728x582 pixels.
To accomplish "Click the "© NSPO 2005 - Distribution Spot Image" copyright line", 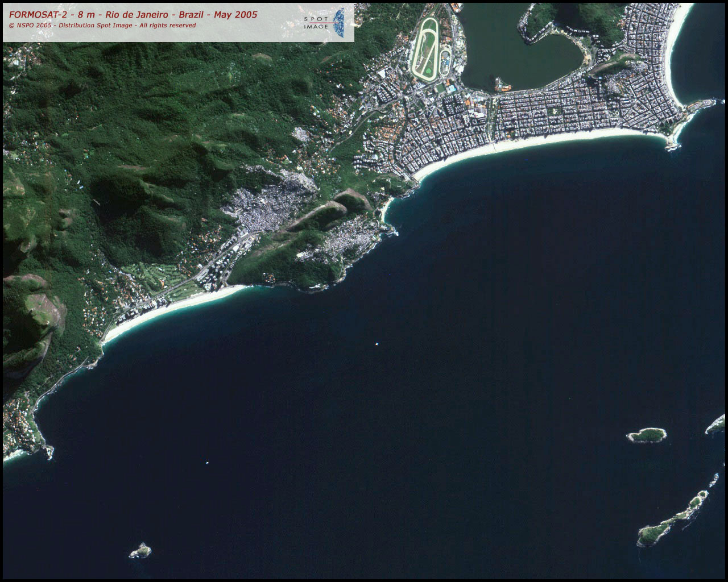I will pos(102,26).
